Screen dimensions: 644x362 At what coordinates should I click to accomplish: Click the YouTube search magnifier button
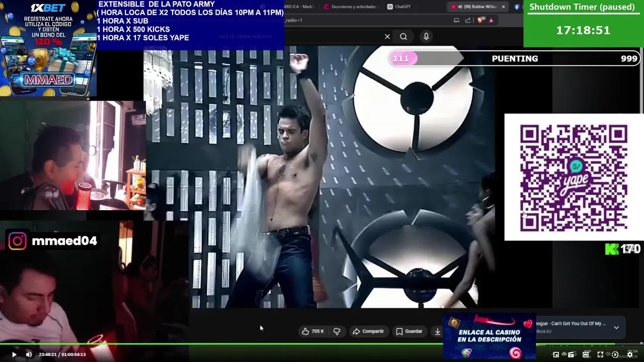click(404, 37)
